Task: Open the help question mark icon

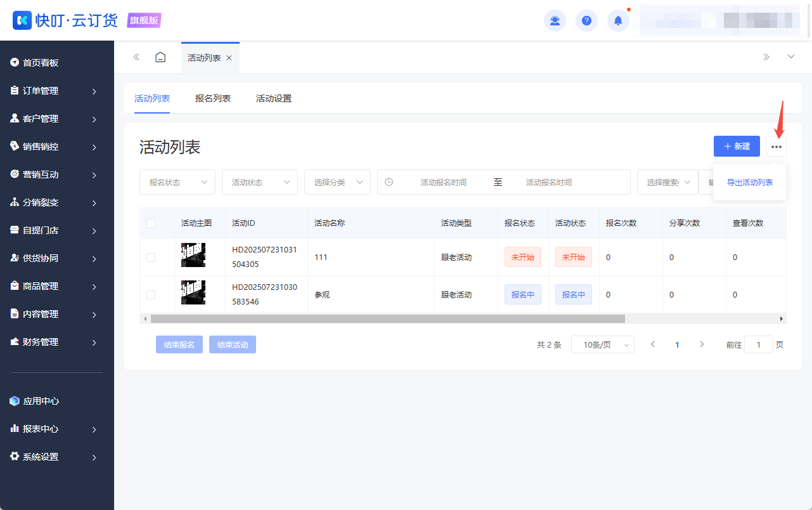Action: point(586,21)
